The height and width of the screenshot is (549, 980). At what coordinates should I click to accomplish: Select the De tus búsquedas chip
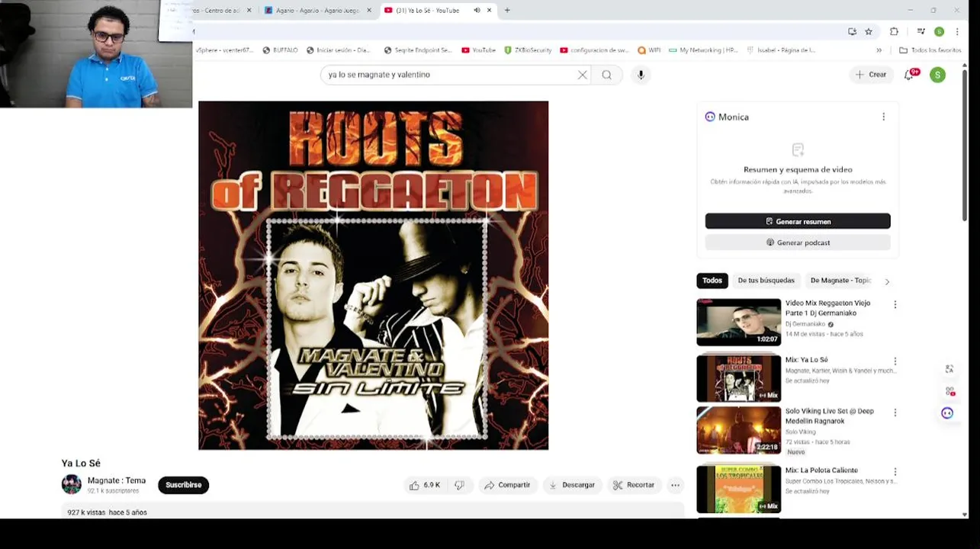tap(766, 281)
